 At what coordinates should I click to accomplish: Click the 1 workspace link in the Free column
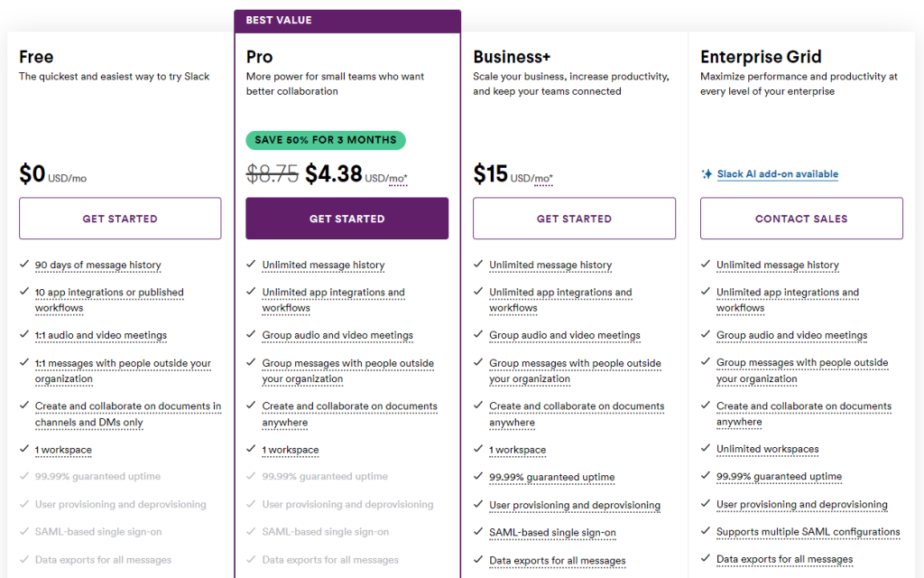(63, 450)
